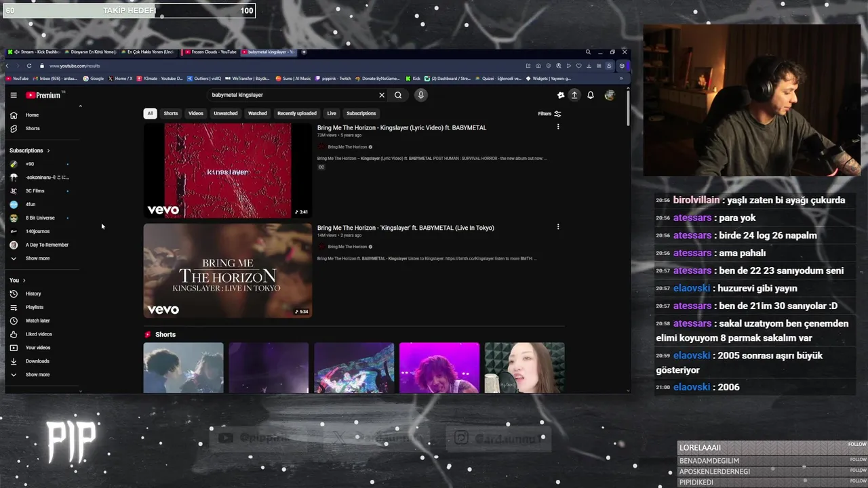Start voice search with microphone icon
Image resolution: width=868 pixels, height=488 pixels.
pyautogui.click(x=420, y=95)
